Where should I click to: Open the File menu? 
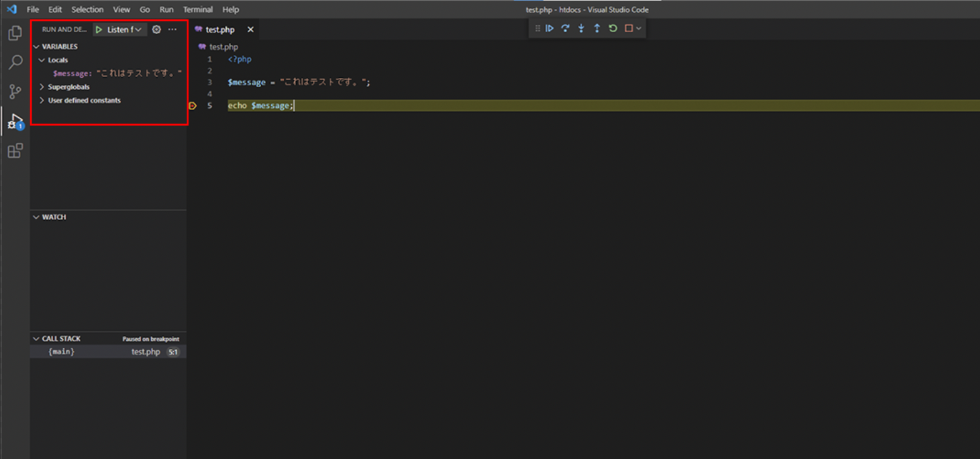33,9
